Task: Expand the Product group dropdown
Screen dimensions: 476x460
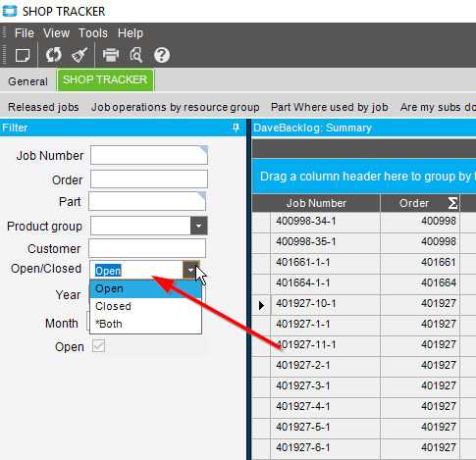Action: [x=198, y=226]
